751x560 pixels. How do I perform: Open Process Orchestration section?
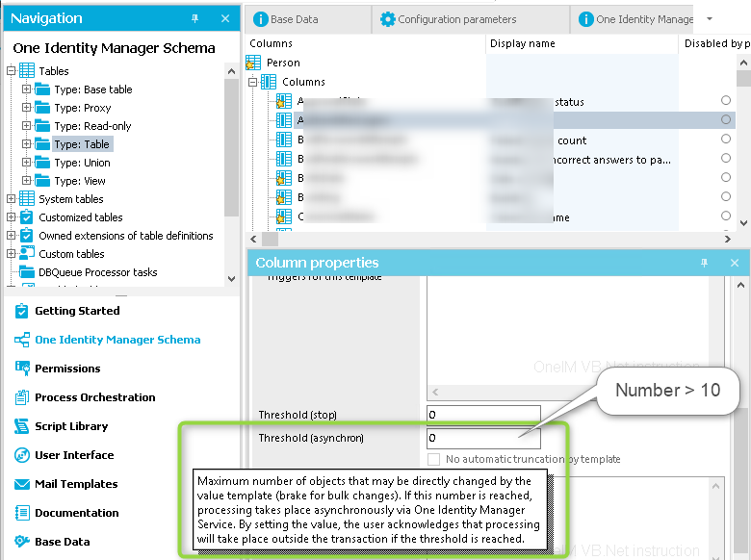pyautogui.click(x=94, y=397)
